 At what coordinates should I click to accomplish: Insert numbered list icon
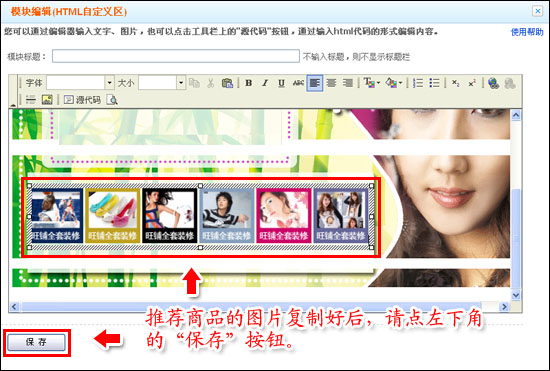[418, 83]
